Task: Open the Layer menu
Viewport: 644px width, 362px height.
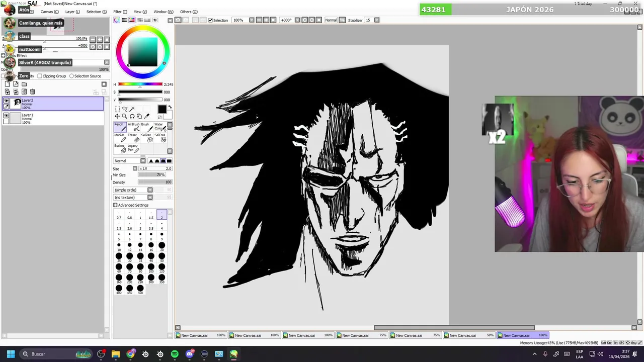Action: tap(72, 12)
